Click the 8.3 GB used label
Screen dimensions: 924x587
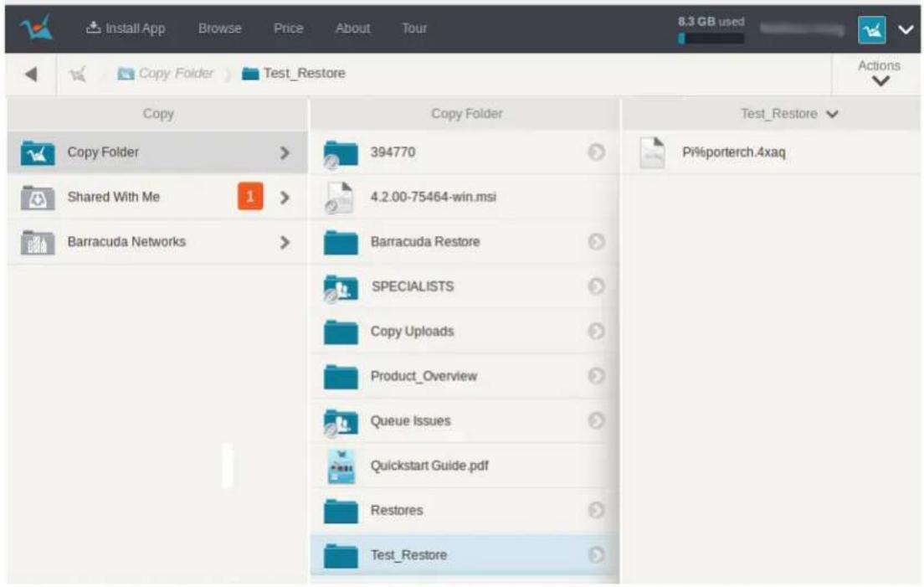tap(711, 22)
